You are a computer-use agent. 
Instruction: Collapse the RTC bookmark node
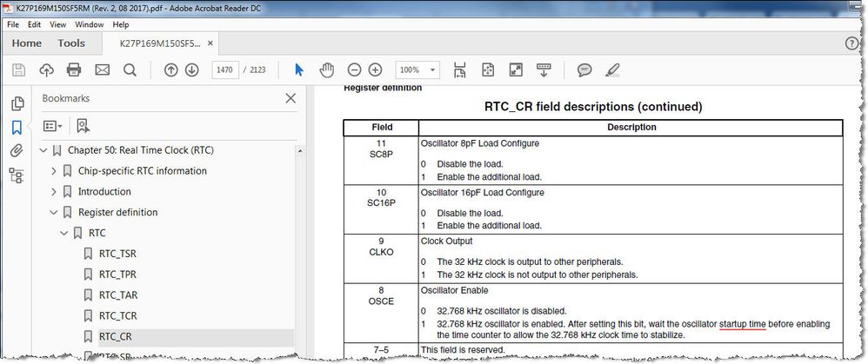(64, 233)
